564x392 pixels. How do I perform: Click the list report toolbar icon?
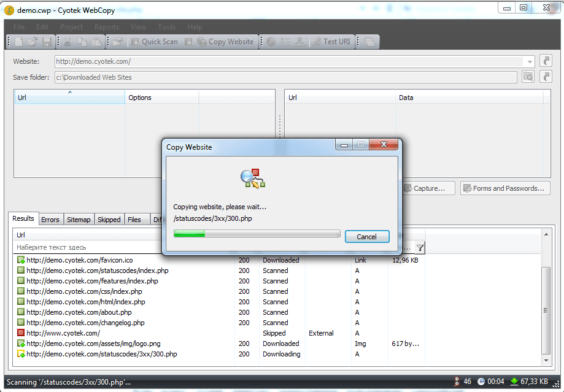285,42
